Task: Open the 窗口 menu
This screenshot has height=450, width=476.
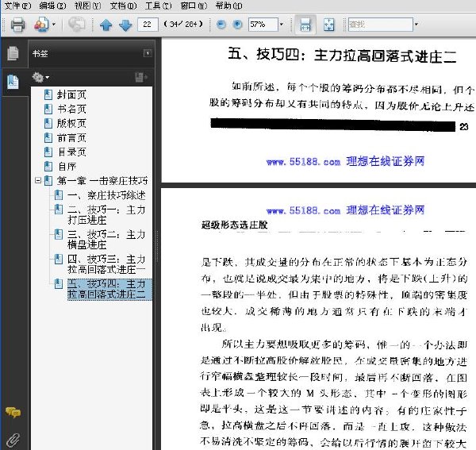Action: pos(194,6)
